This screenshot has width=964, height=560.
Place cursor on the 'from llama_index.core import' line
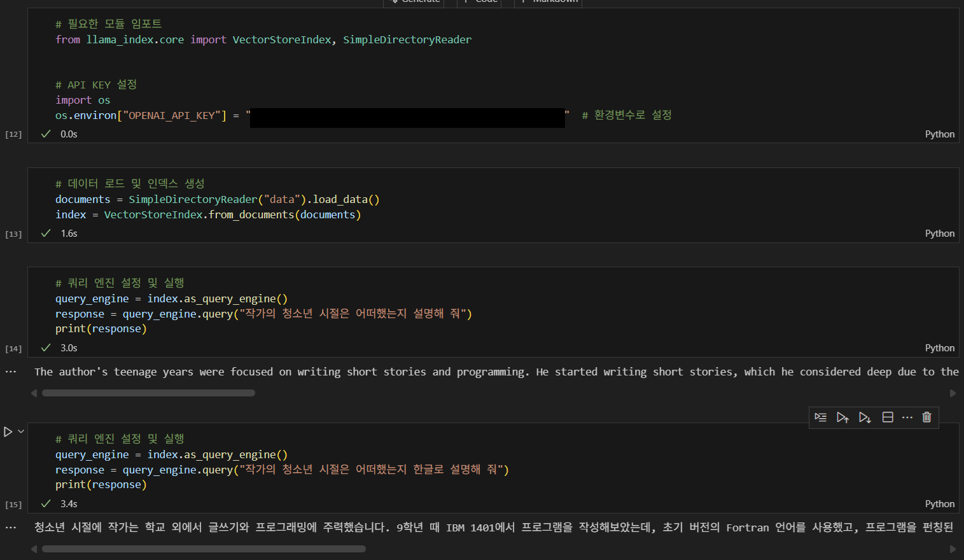click(x=263, y=39)
